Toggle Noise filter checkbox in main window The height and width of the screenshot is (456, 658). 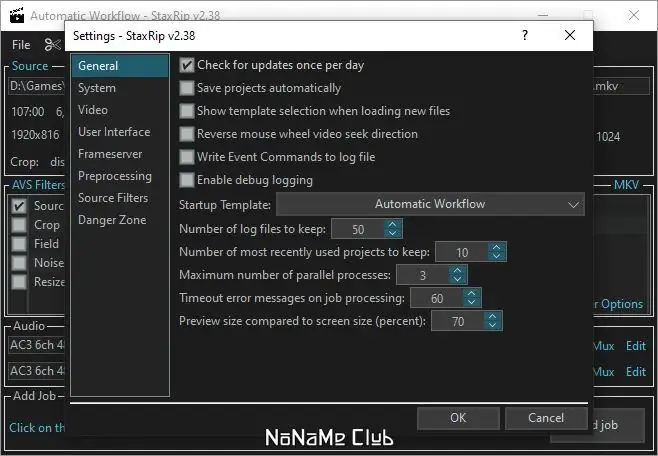(x=18, y=263)
